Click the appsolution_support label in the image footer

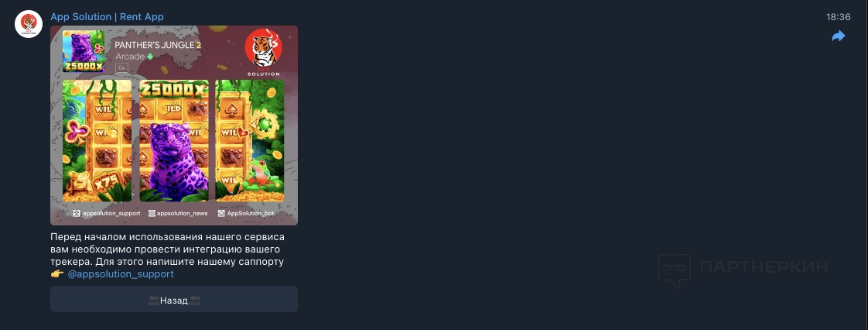click(x=107, y=213)
